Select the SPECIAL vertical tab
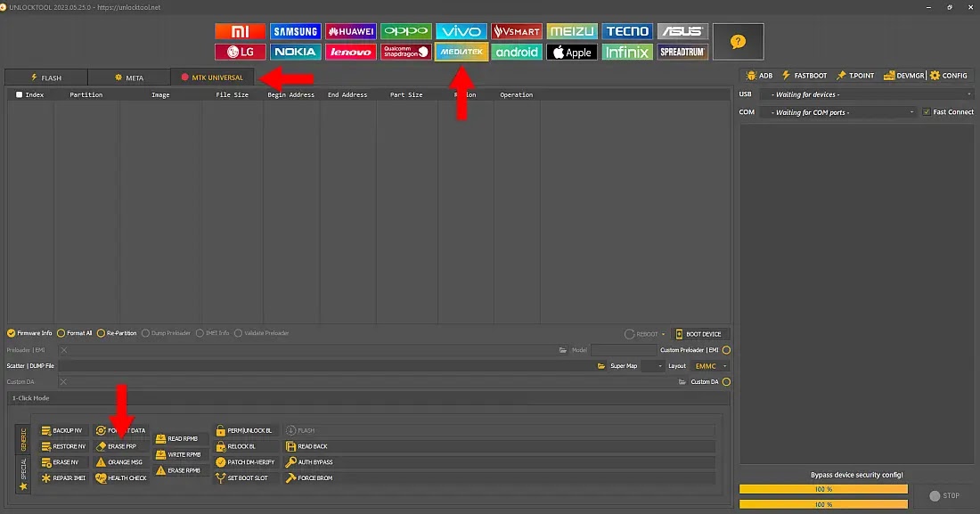 [x=23, y=474]
